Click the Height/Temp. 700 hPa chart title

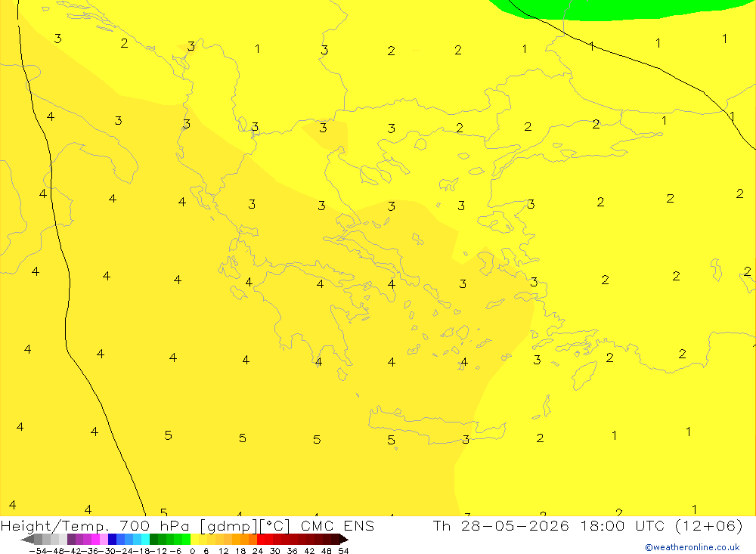coord(95,525)
